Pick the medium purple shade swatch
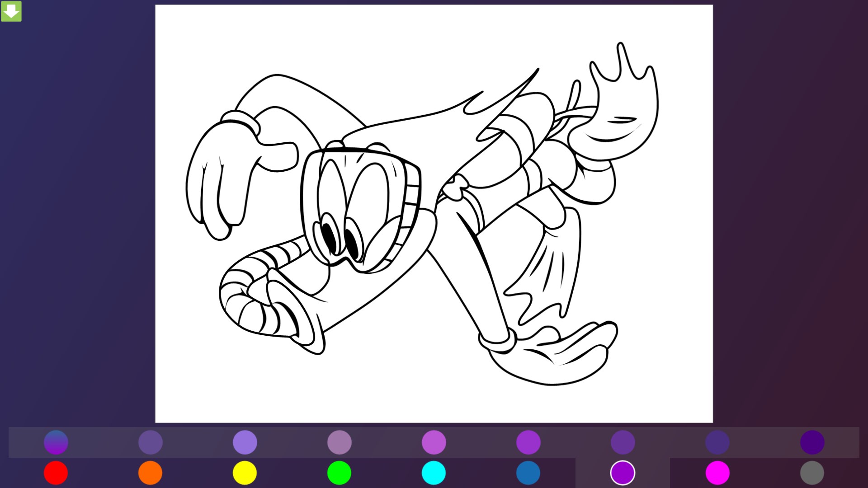This screenshot has height=488, width=868. tap(528, 442)
